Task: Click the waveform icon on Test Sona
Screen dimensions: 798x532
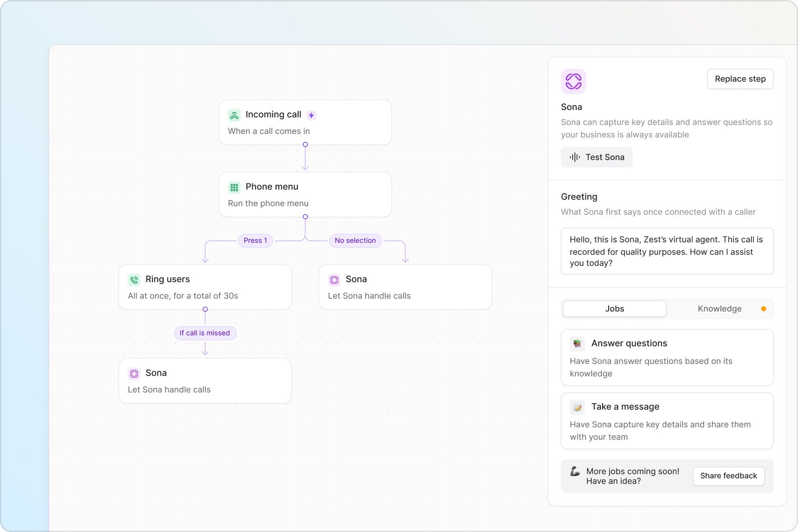Action: click(x=574, y=157)
